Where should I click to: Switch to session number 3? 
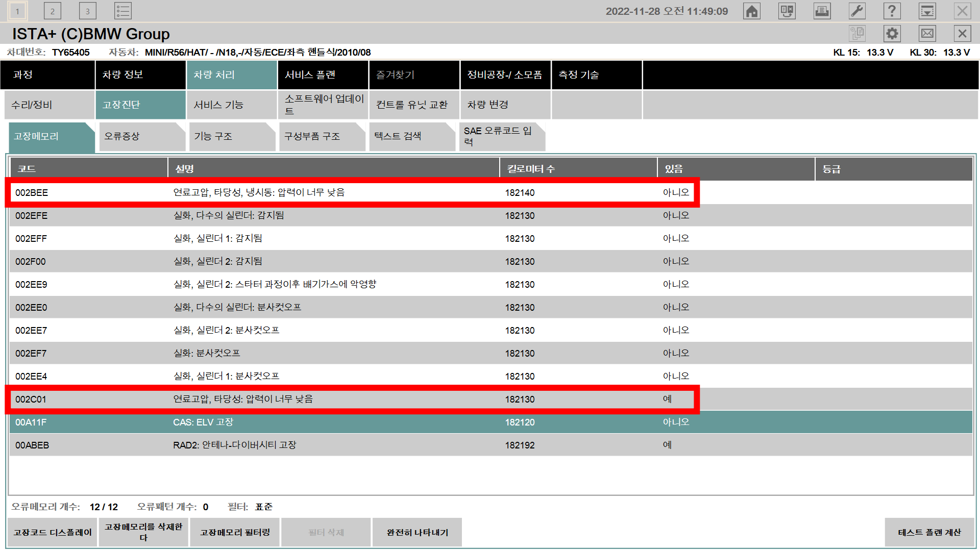(88, 11)
